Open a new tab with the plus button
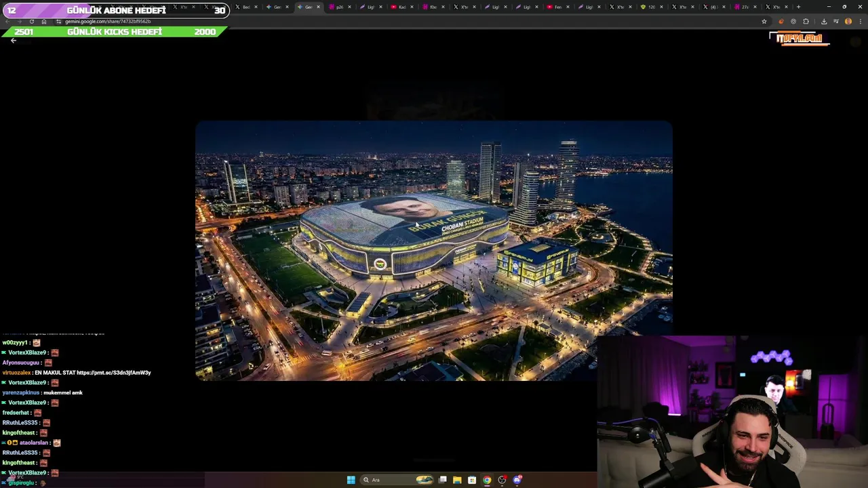This screenshot has height=488, width=868. [x=798, y=7]
